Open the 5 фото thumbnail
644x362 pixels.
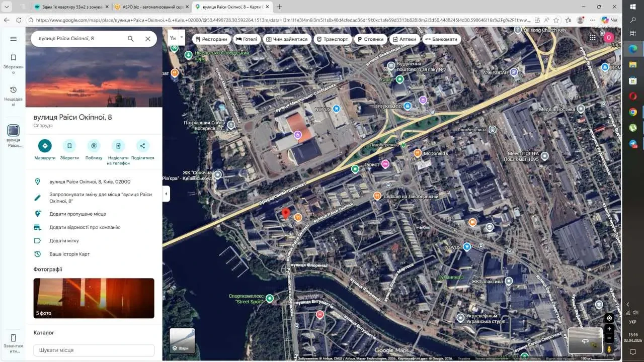click(94, 298)
